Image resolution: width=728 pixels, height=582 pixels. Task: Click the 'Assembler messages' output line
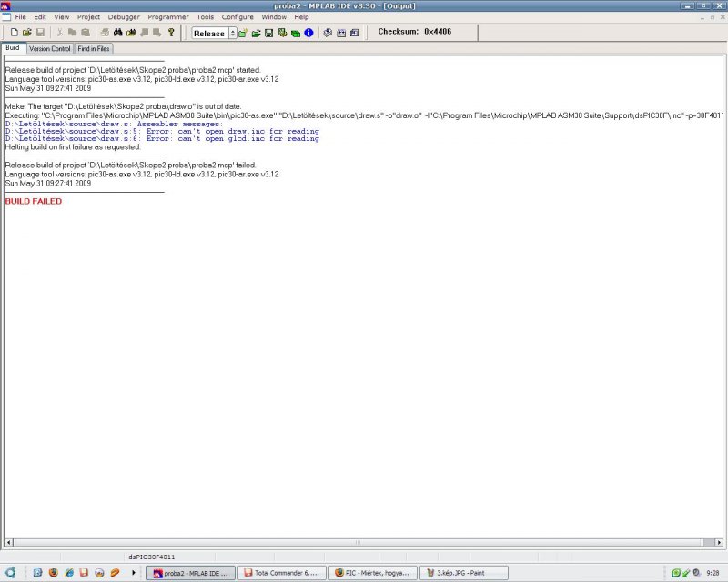(114, 124)
